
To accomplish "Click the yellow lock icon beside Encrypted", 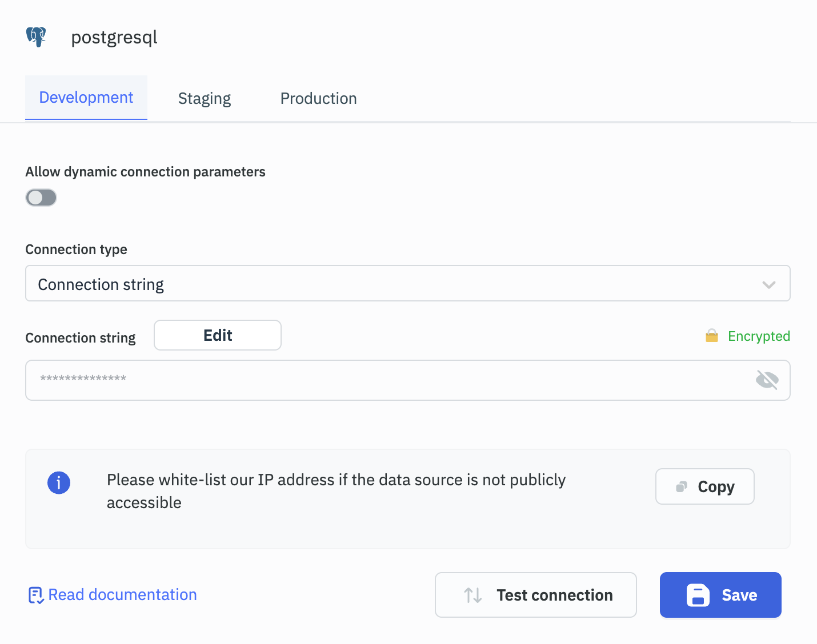I will tap(711, 336).
